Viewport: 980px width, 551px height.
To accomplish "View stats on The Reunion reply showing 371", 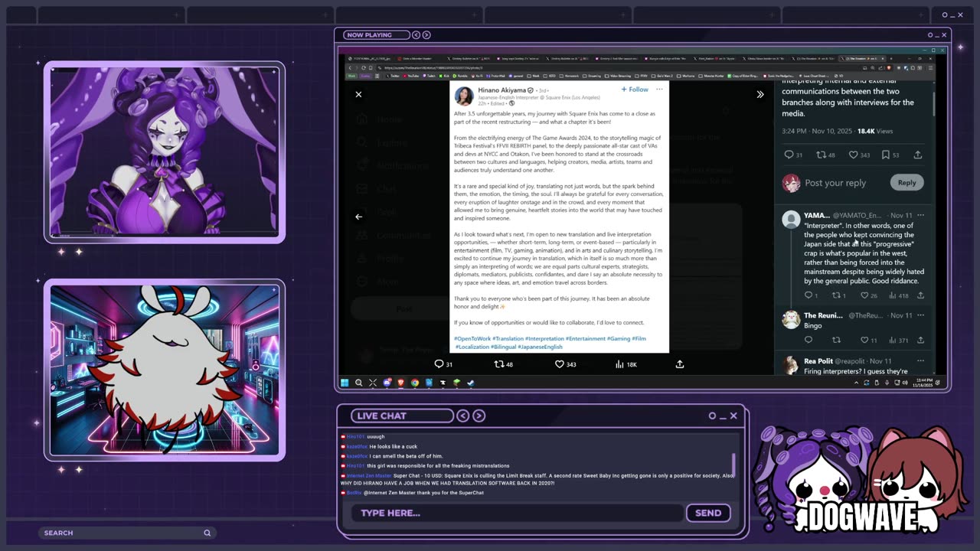I will (897, 340).
